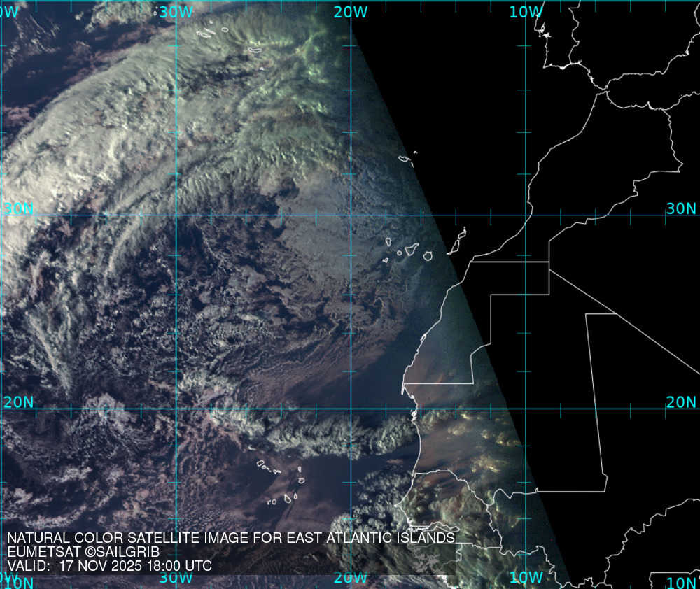The height and width of the screenshot is (589, 700).
Task: Click grid intersection of 30N and 20W
Action: tap(351, 215)
